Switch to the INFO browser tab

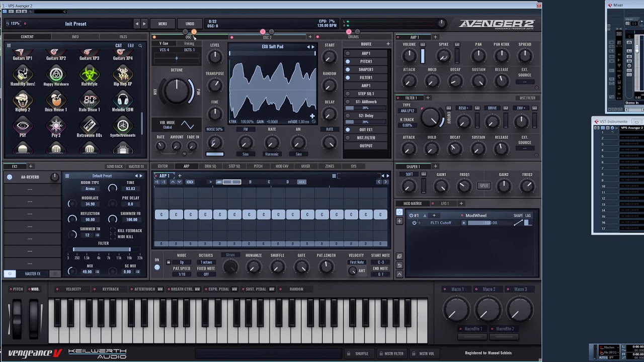pos(75,37)
